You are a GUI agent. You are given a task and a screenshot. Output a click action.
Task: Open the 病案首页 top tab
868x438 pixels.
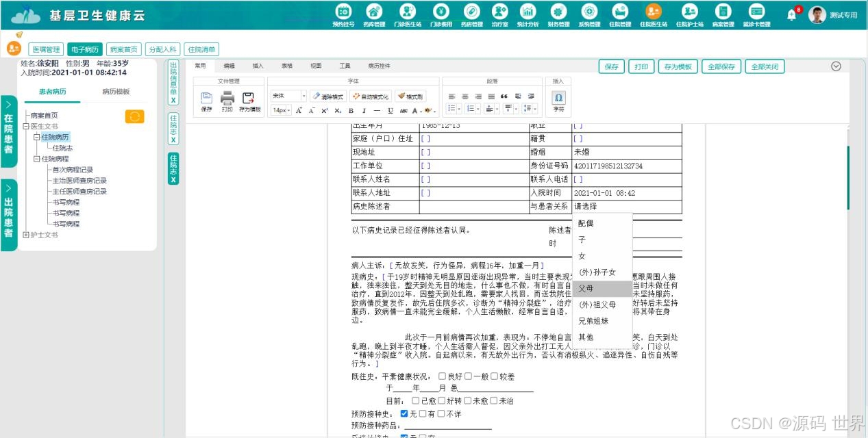tap(124, 49)
